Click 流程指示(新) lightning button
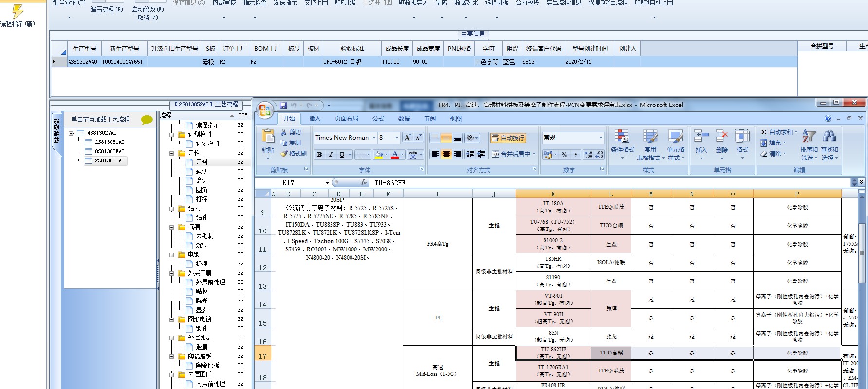Image resolution: width=868 pixels, height=389 pixels. tap(18, 16)
